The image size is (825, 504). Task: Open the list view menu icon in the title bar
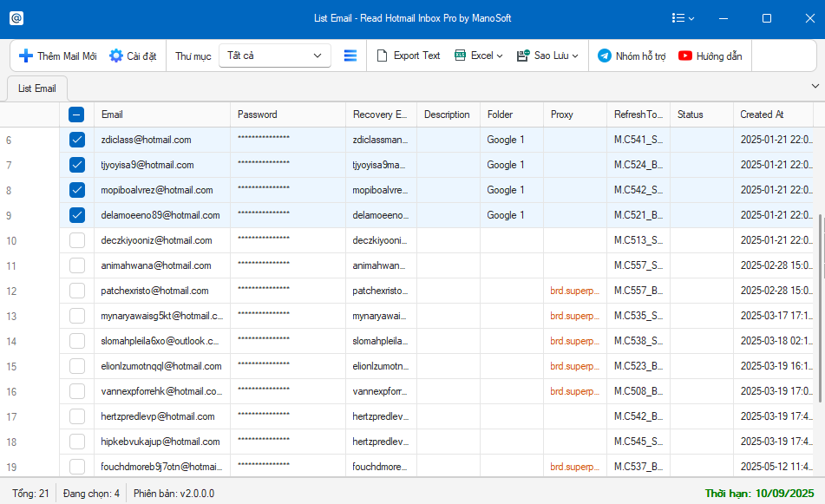[x=678, y=18]
